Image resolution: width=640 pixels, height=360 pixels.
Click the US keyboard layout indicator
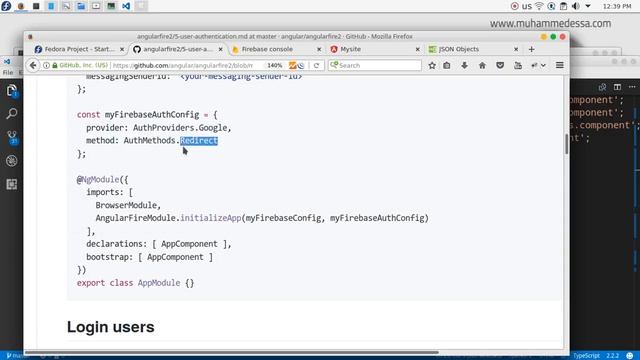point(527,6)
